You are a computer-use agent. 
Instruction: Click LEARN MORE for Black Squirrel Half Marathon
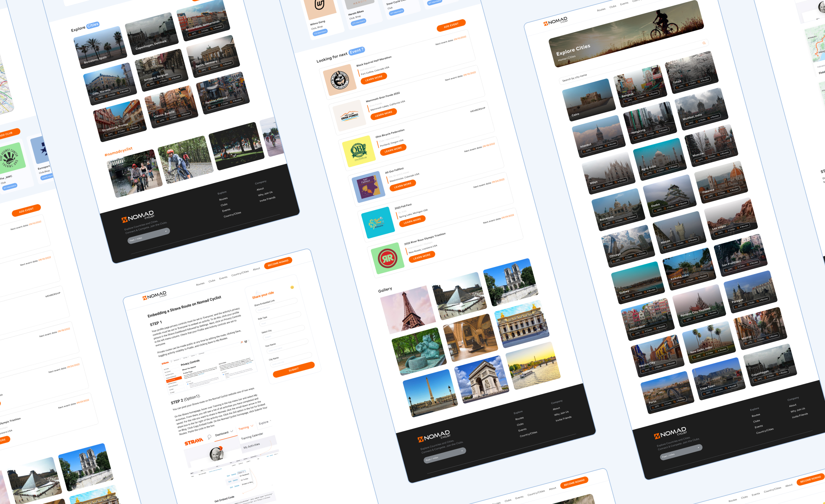(374, 78)
